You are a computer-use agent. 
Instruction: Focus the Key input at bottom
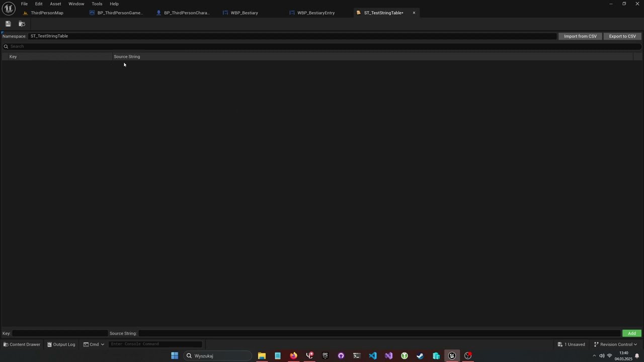point(60,333)
